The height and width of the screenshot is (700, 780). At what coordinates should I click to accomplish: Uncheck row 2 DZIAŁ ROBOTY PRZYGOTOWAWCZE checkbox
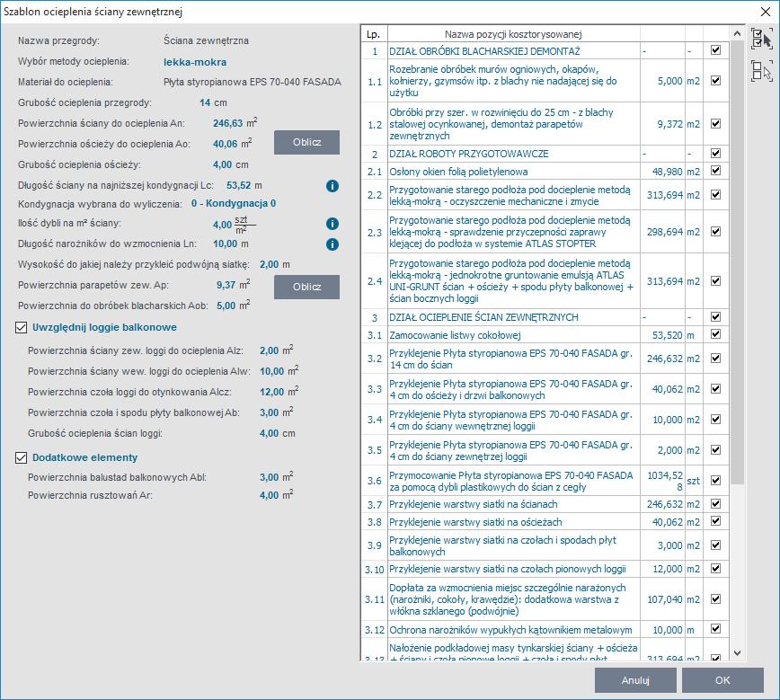716,154
